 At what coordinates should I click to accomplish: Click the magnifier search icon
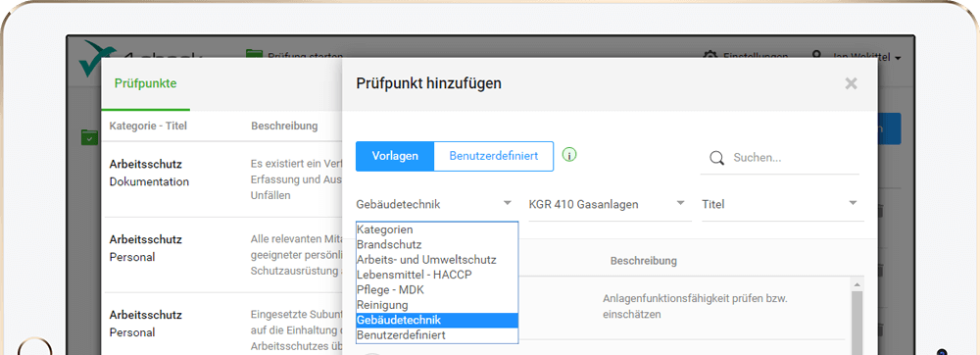point(717,158)
